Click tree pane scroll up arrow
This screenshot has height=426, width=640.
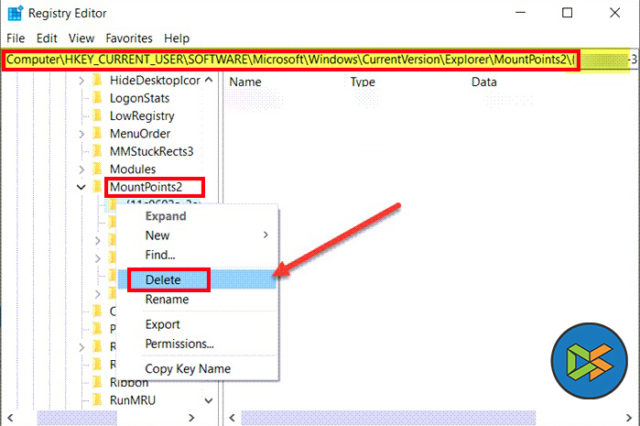(x=209, y=80)
